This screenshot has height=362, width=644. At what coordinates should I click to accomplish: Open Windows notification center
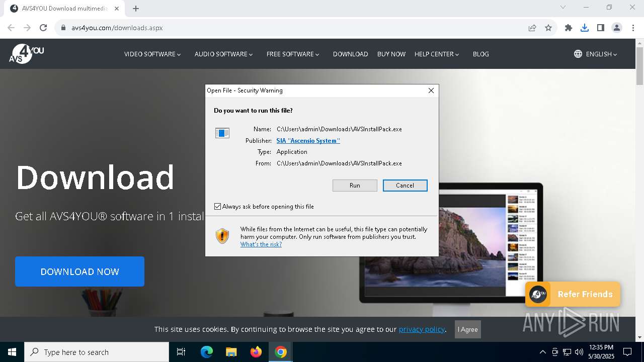click(x=627, y=352)
